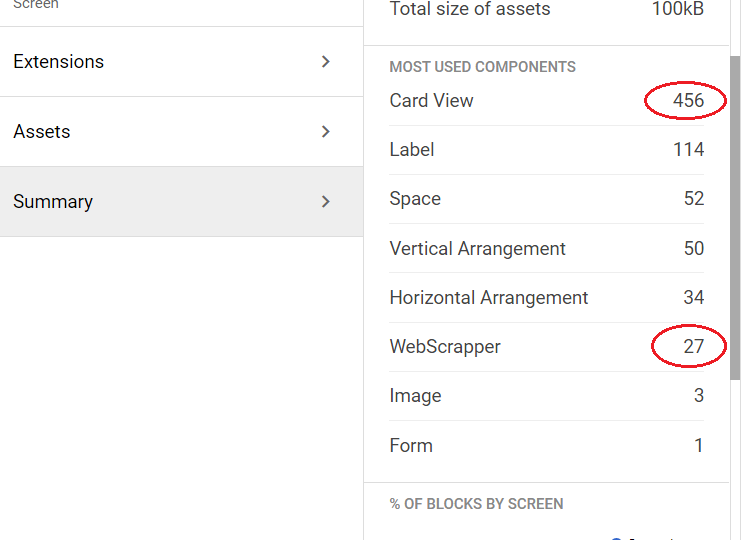Select Vertical Arrangement in the list
The width and height of the screenshot is (741, 540).
point(477,249)
